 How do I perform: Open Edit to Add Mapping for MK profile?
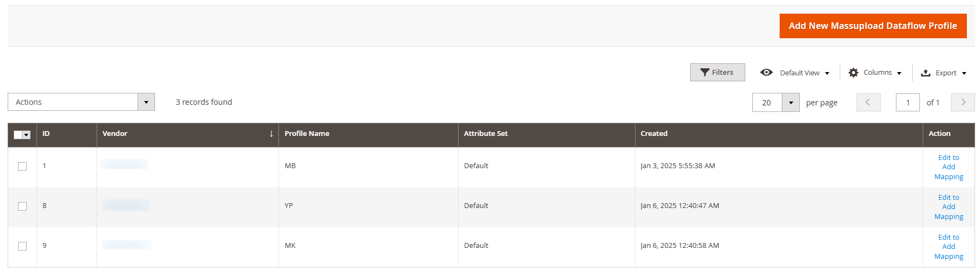pyautogui.click(x=948, y=247)
